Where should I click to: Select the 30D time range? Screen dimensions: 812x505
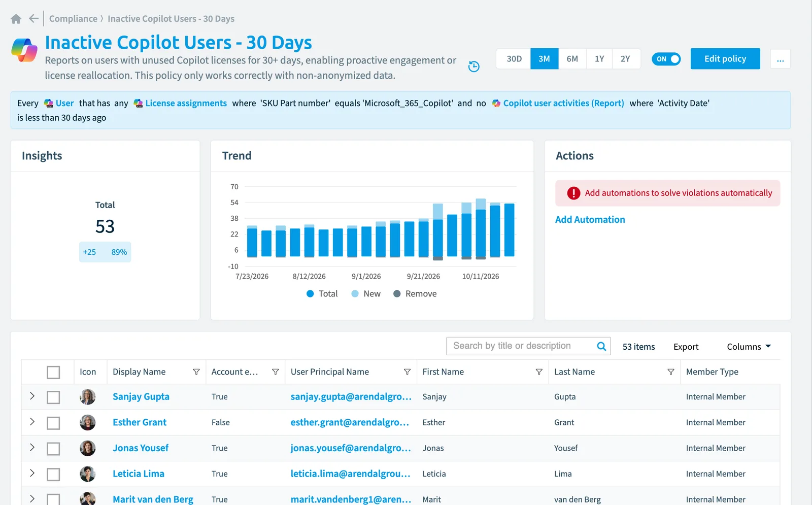(514, 59)
